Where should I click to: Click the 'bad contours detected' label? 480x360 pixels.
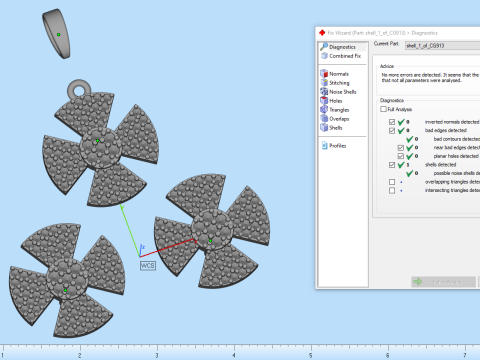pos(457,139)
